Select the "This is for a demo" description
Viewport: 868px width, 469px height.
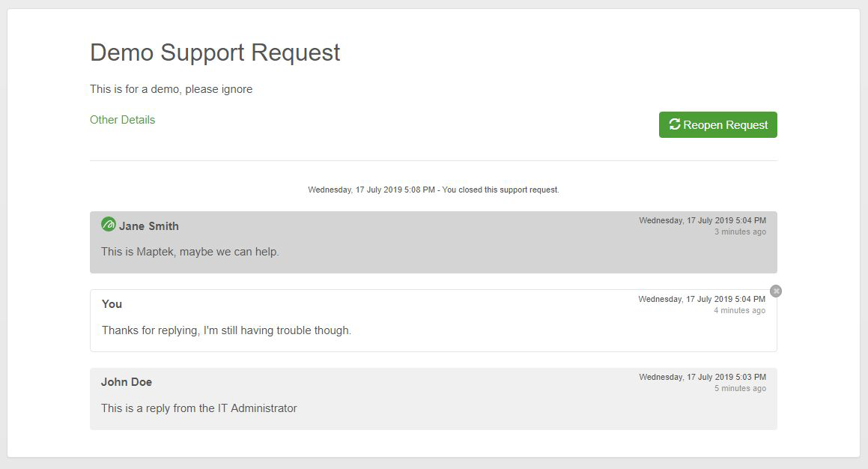point(171,89)
